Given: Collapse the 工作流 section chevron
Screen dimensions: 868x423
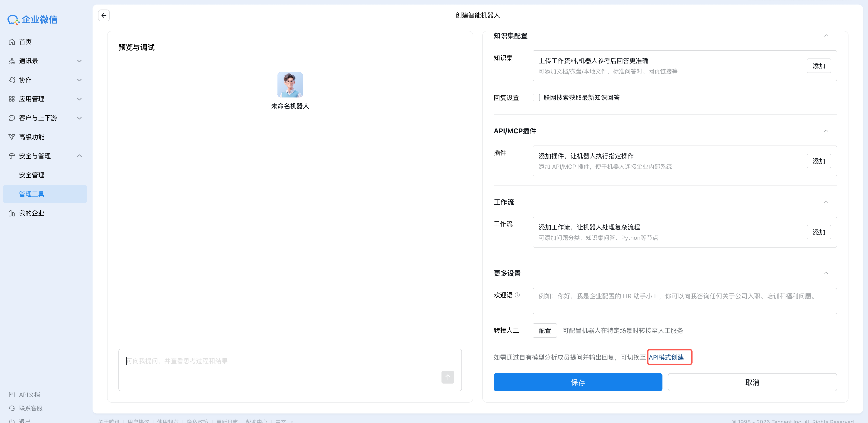Looking at the screenshot, I should click(x=826, y=202).
